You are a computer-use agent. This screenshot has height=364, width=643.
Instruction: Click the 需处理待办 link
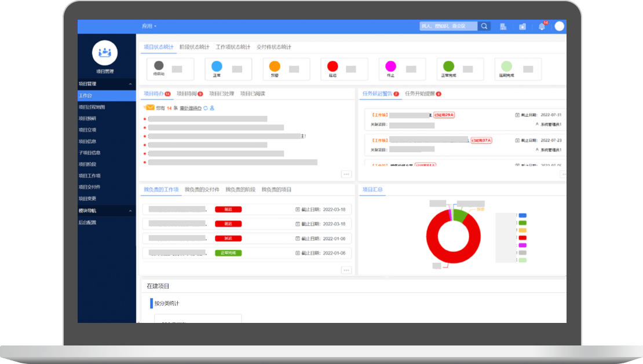[190, 108]
